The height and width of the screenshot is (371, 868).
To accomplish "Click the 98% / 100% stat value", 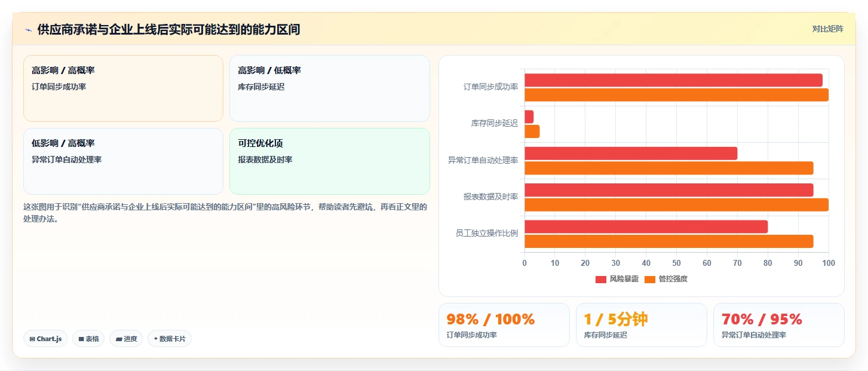I will [490, 319].
